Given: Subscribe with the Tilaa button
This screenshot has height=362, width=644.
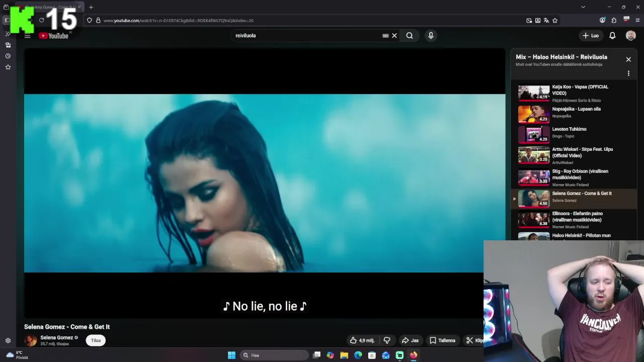Looking at the screenshot, I should coord(96,340).
